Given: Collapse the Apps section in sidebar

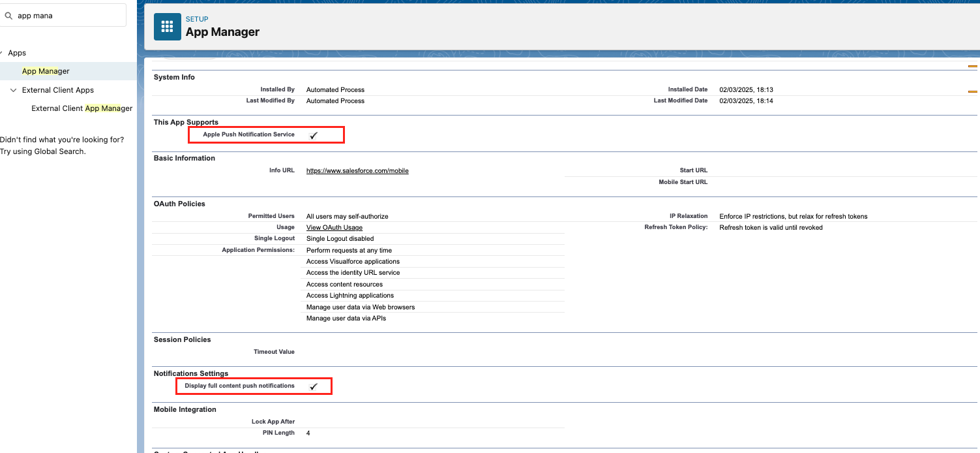Looking at the screenshot, I should [x=2, y=53].
